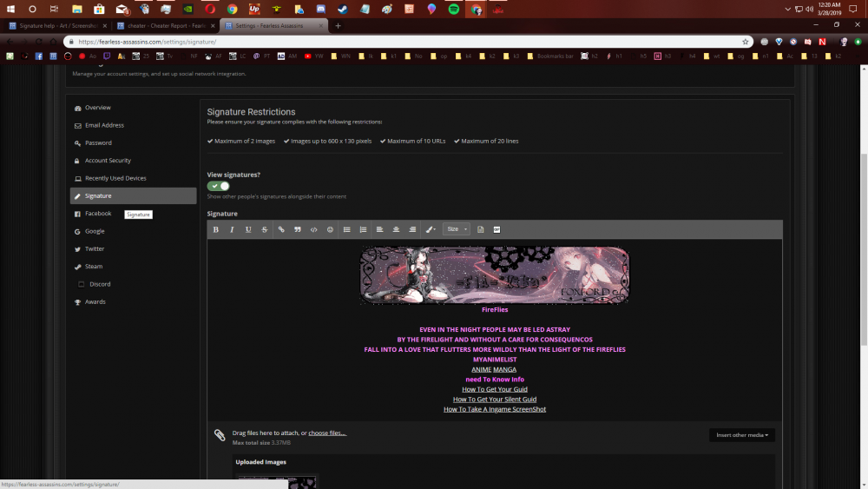
Task: Click How To Get Your Guid link
Action: 495,389
